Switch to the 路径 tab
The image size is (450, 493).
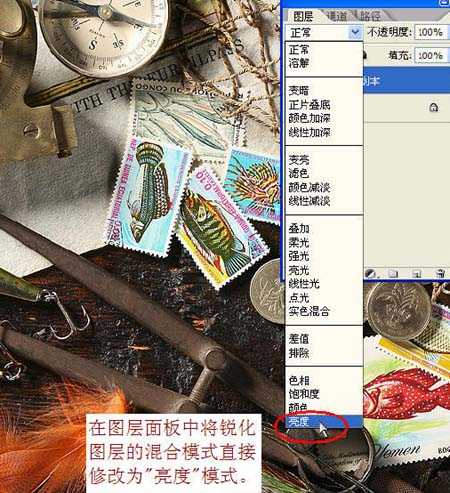tap(370, 16)
